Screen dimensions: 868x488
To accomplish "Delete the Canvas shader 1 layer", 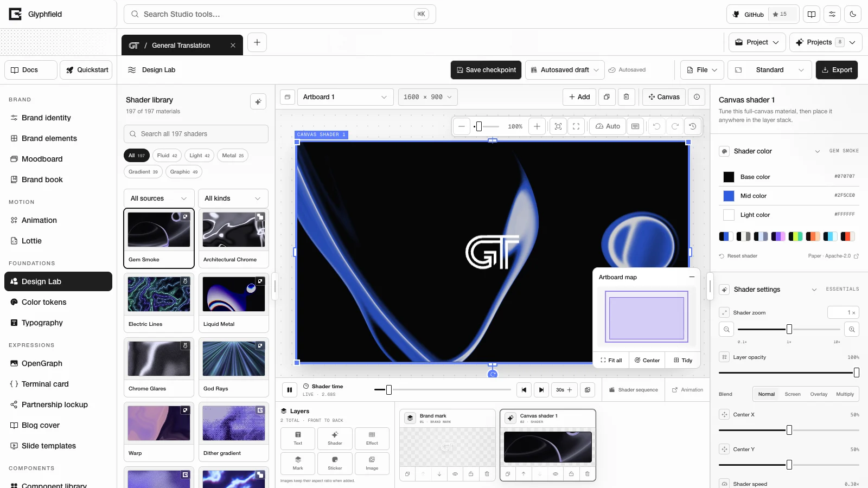I will (x=587, y=474).
